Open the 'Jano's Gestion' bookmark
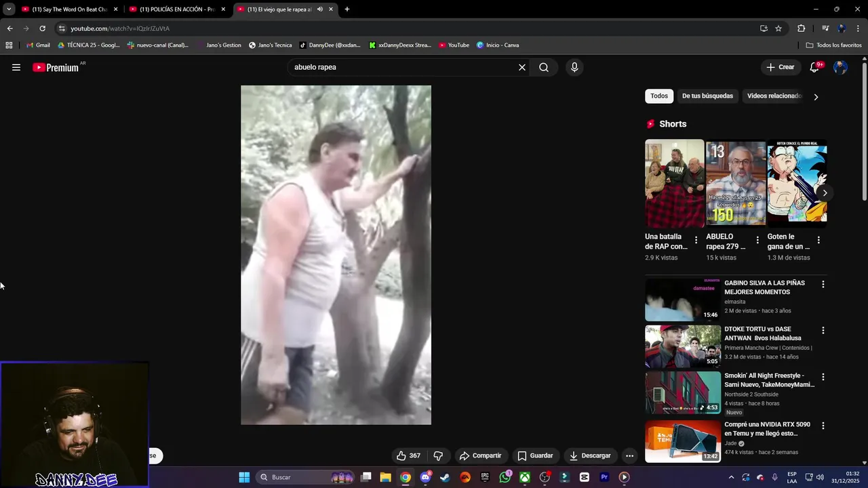Screen dimensions: 868x488 pos(218,45)
